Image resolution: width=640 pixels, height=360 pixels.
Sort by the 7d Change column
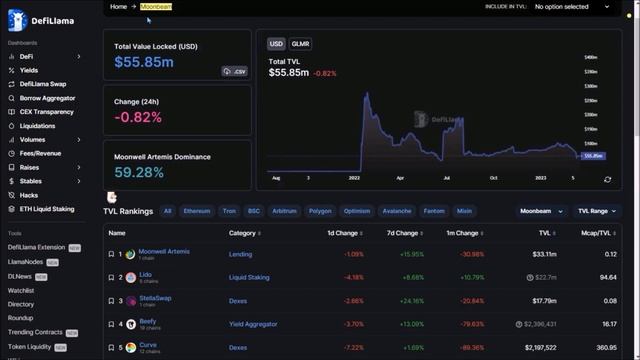405,233
